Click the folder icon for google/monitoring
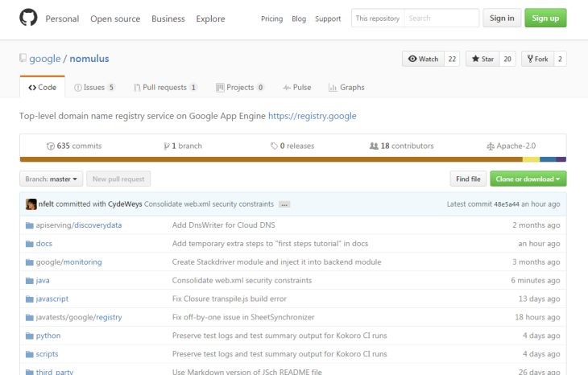 pyautogui.click(x=30, y=262)
